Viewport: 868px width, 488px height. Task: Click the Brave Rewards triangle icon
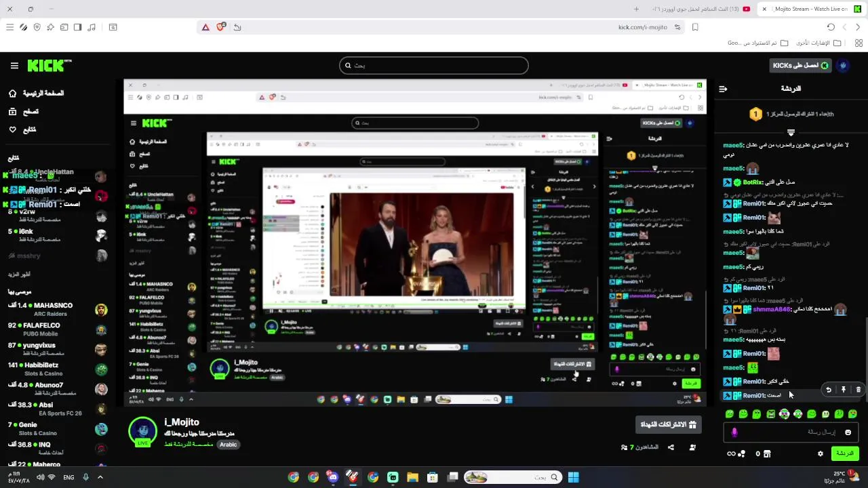point(205,27)
